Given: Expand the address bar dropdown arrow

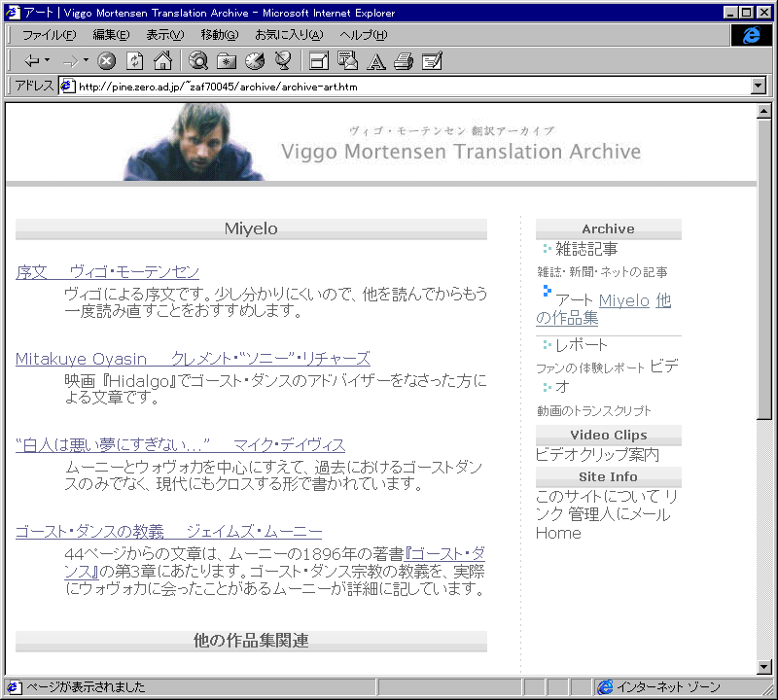Looking at the screenshot, I should point(759,87).
